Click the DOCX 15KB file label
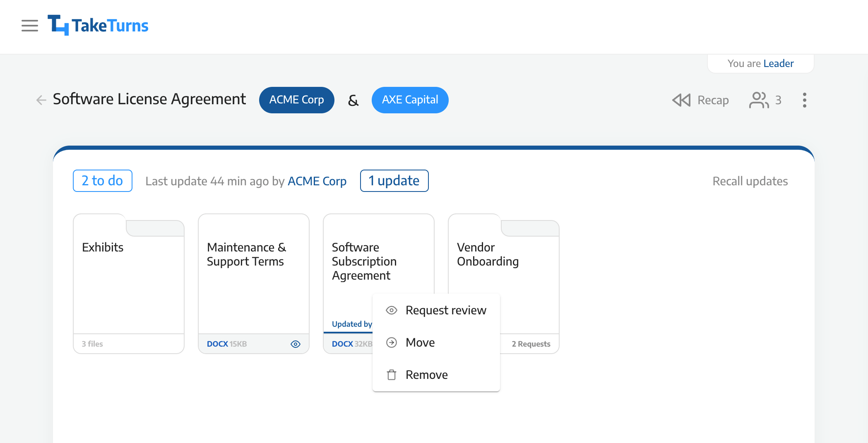Viewport: 868px width, 443px height. pyautogui.click(x=227, y=344)
